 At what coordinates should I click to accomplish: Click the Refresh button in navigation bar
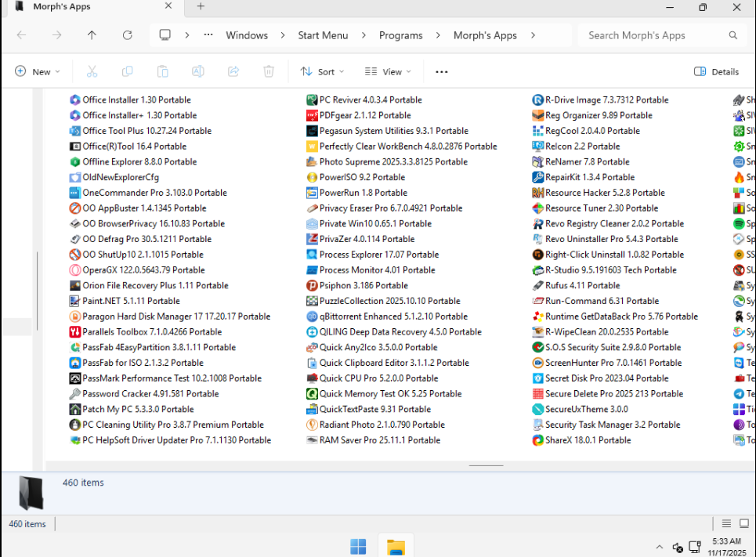[x=128, y=35]
